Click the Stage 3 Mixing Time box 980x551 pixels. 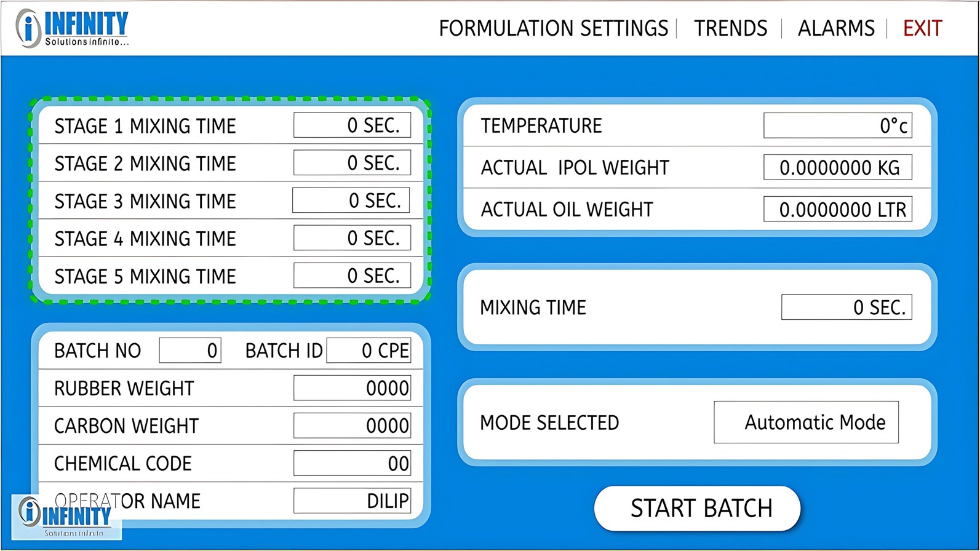pos(351,200)
